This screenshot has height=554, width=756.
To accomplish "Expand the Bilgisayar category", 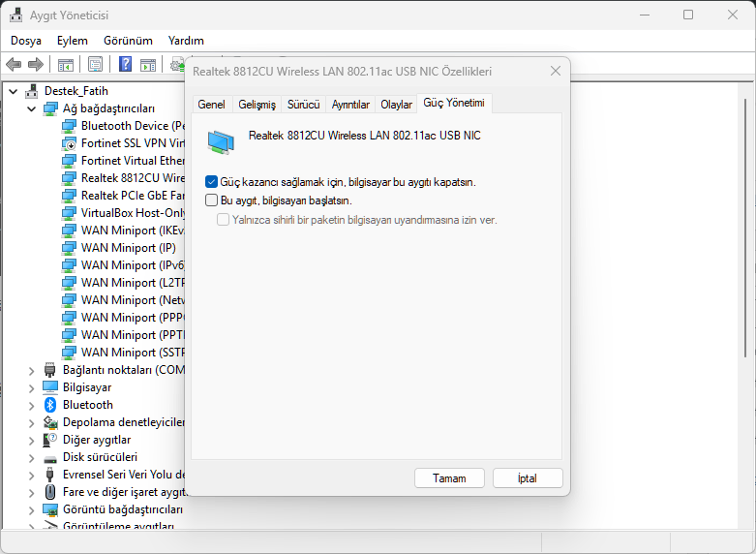I will pyautogui.click(x=31, y=388).
